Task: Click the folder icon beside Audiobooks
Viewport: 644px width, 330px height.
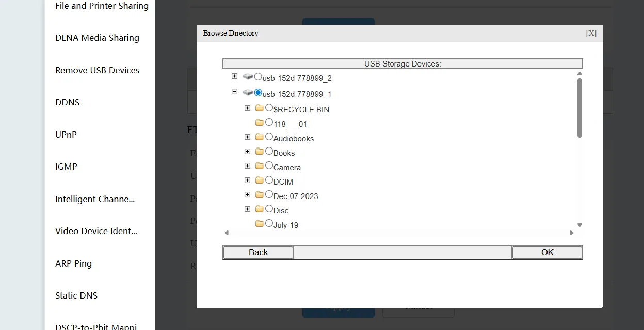Action: tap(259, 137)
